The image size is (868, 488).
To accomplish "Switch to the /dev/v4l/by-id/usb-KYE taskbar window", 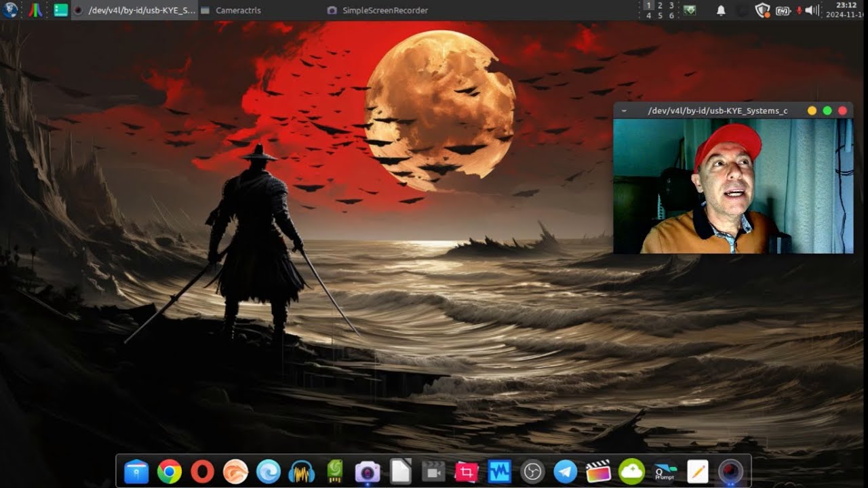I will pos(135,10).
